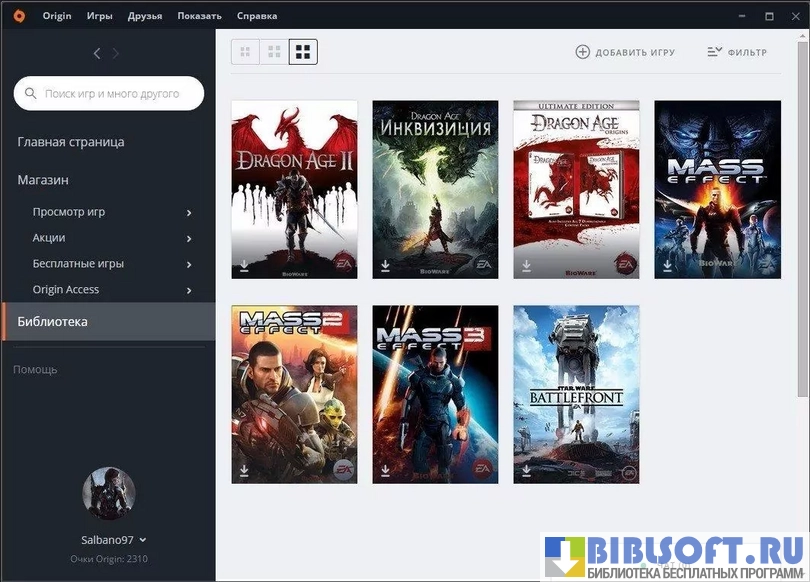Go to Главная страница in sidebar
Viewport: 810px width, 582px height.
(x=71, y=142)
